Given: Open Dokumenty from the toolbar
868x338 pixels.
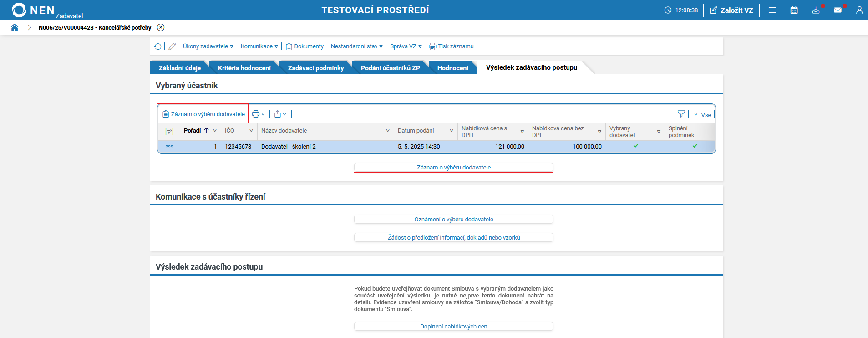Looking at the screenshot, I should click(305, 46).
